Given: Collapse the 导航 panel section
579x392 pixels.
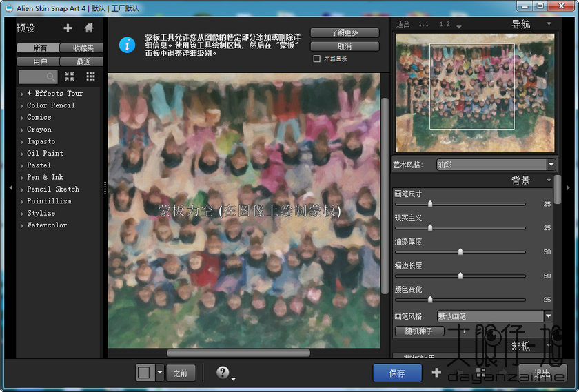Looking at the screenshot, I should click(549, 23).
